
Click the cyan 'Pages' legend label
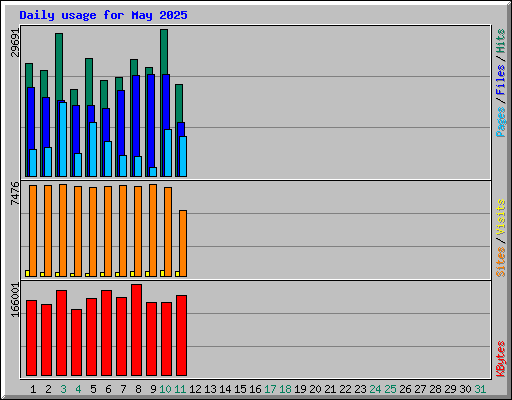click(501, 122)
